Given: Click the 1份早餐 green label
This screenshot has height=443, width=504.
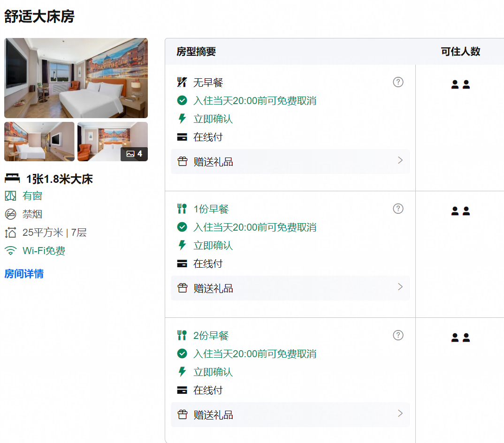Looking at the screenshot, I should pyautogui.click(x=211, y=209).
